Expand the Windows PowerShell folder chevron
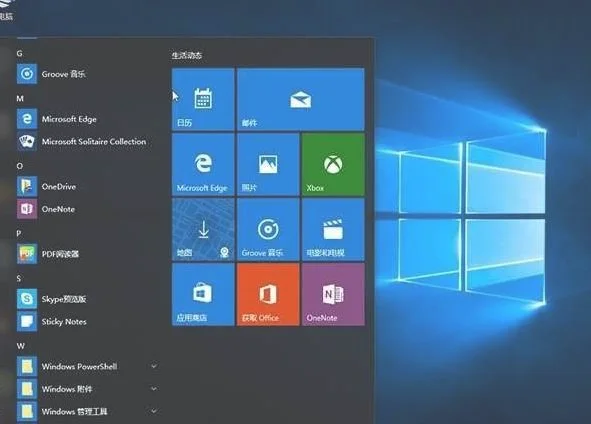The image size is (591, 424). pyautogui.click(x=154, y=366)
